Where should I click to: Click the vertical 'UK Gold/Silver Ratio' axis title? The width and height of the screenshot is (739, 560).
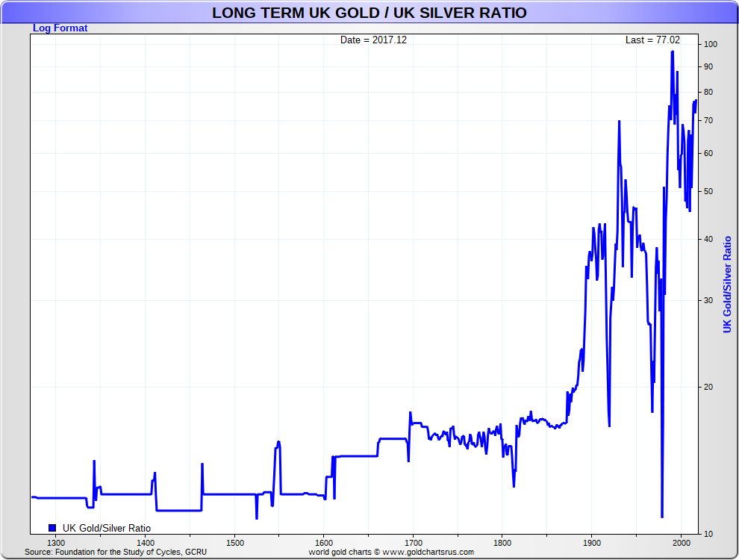(727, 284)
